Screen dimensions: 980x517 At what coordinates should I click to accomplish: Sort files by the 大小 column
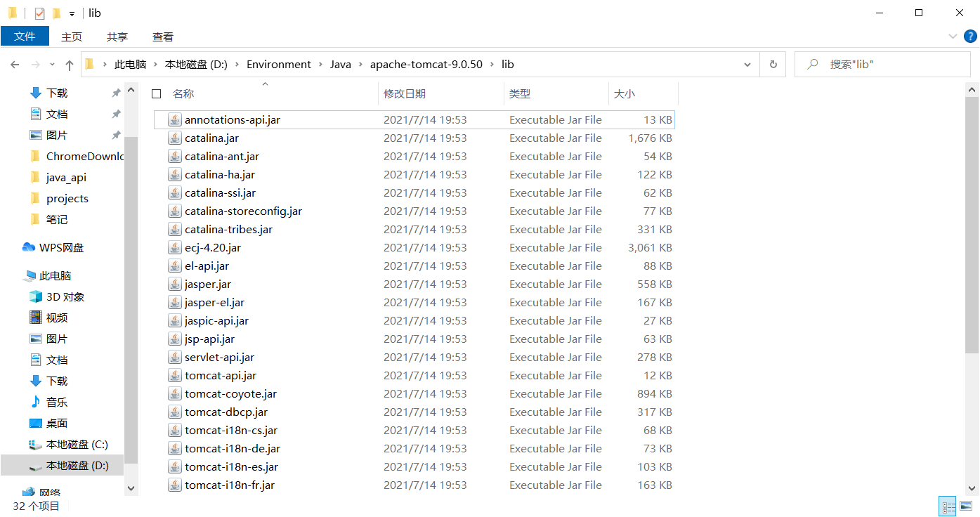[636, 93]
